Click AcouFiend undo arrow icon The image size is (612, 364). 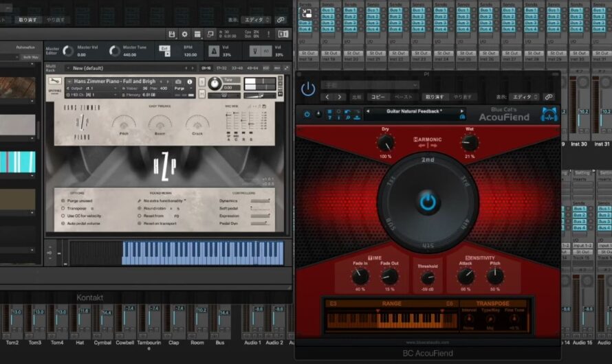click(347, 112)
